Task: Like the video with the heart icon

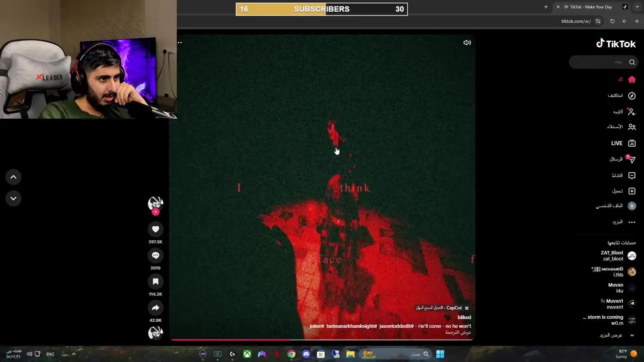Action: point(155,229)
